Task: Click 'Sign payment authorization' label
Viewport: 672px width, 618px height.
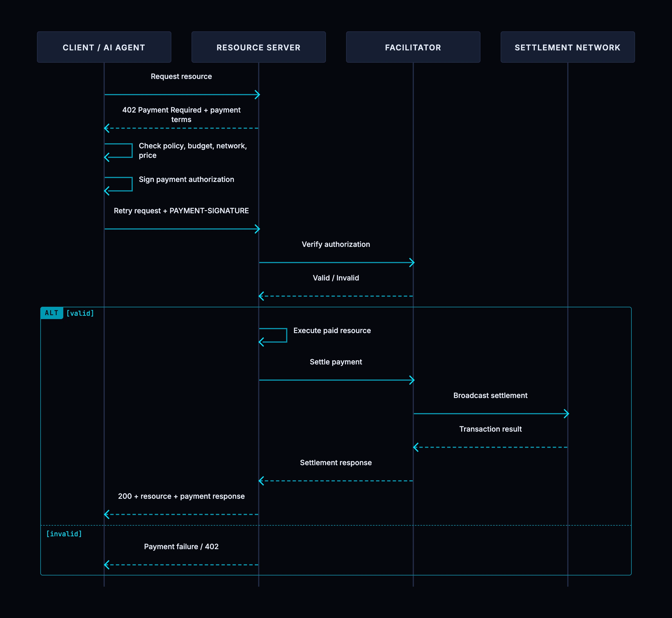Action: coord(186,180)
